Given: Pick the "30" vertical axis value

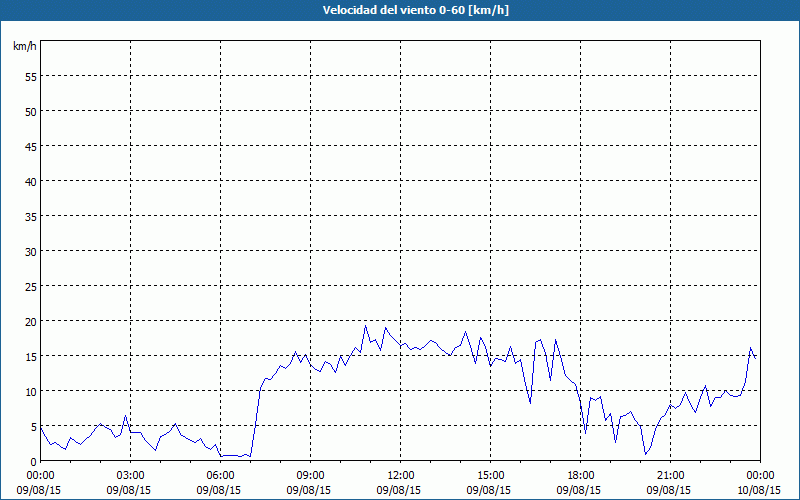Looking at the screenshot, I should 31,252.
